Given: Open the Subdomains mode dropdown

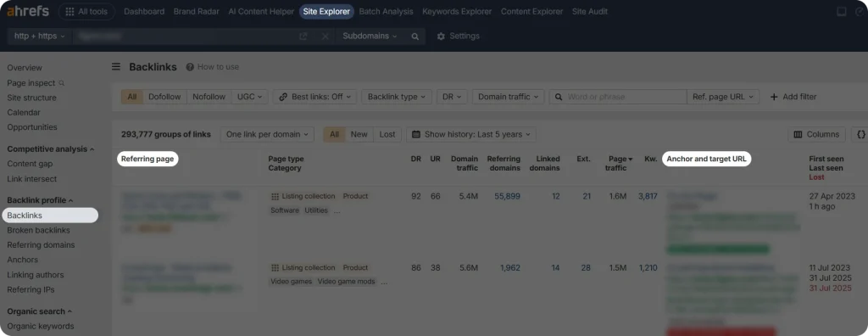Looking at the screenshot, I should tap(370, 36).
